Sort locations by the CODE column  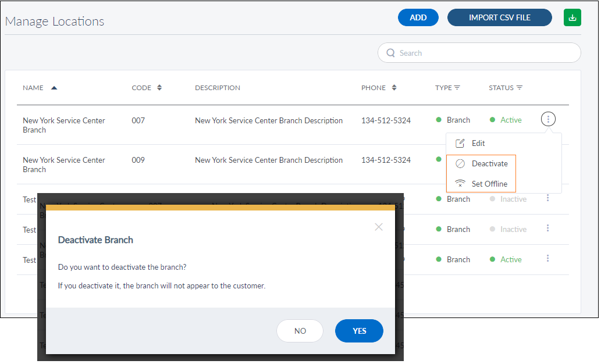159,88
